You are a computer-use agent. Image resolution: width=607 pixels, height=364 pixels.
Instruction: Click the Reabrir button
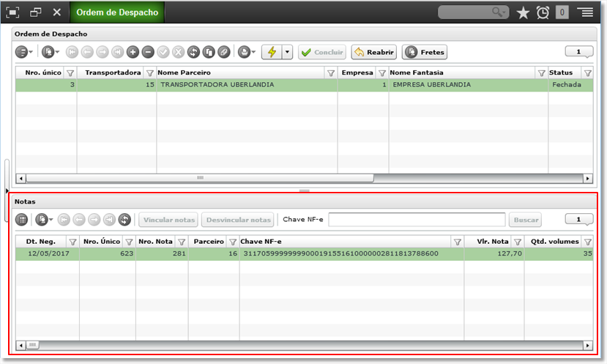coord(374,52)
